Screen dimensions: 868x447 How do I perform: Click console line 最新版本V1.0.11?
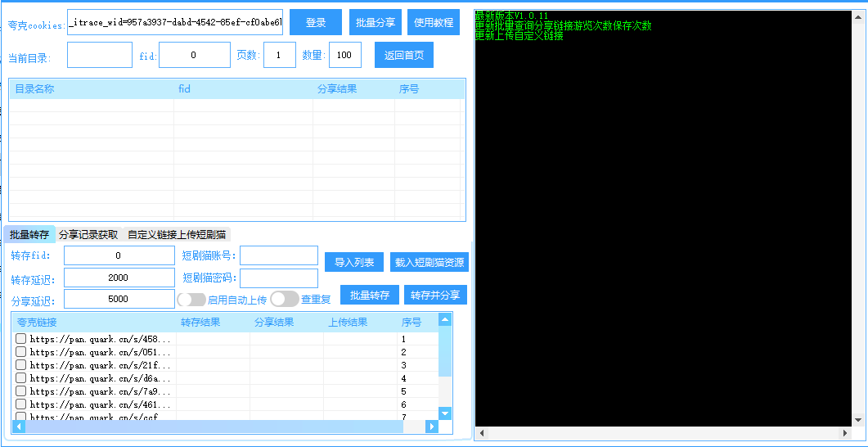[511, 16]
